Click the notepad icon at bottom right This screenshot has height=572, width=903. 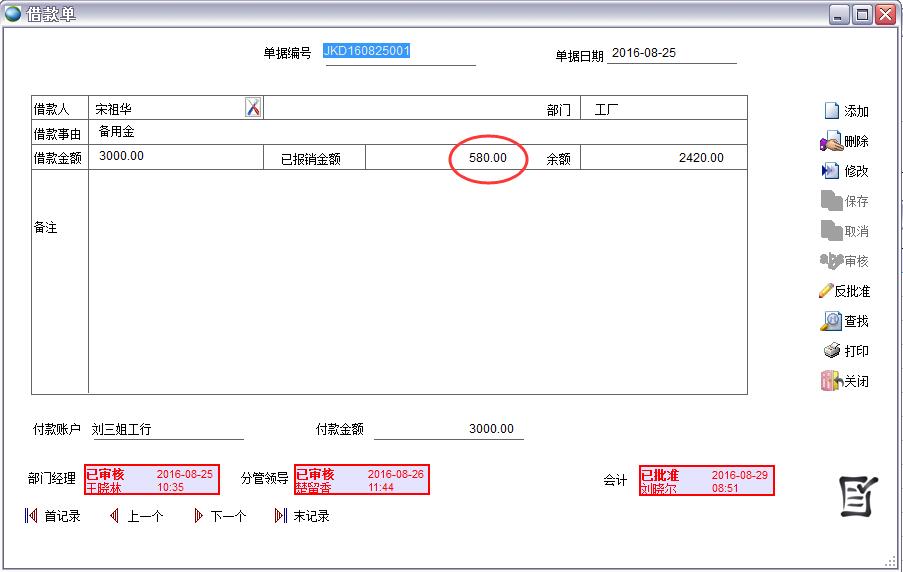858,496
